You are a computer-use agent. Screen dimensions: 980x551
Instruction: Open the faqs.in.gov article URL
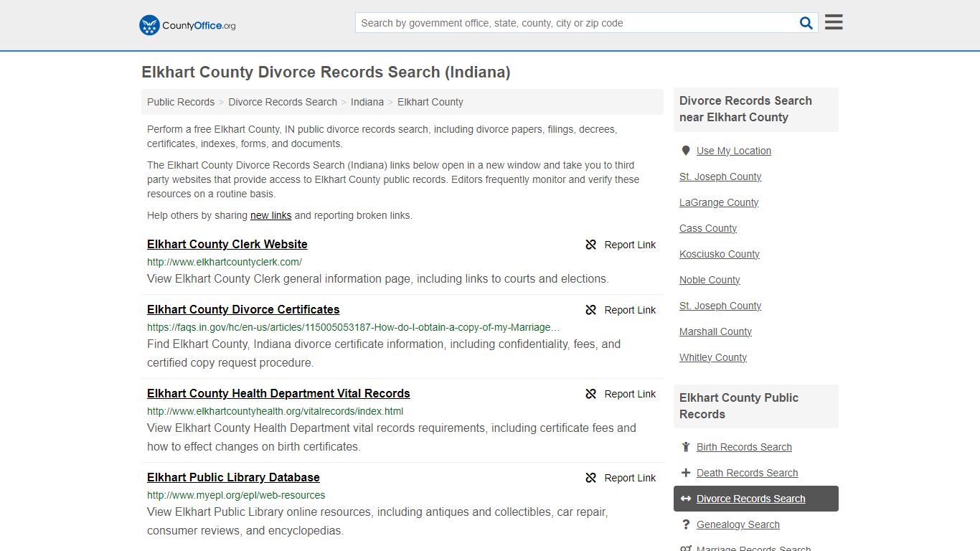pos(354,327)
